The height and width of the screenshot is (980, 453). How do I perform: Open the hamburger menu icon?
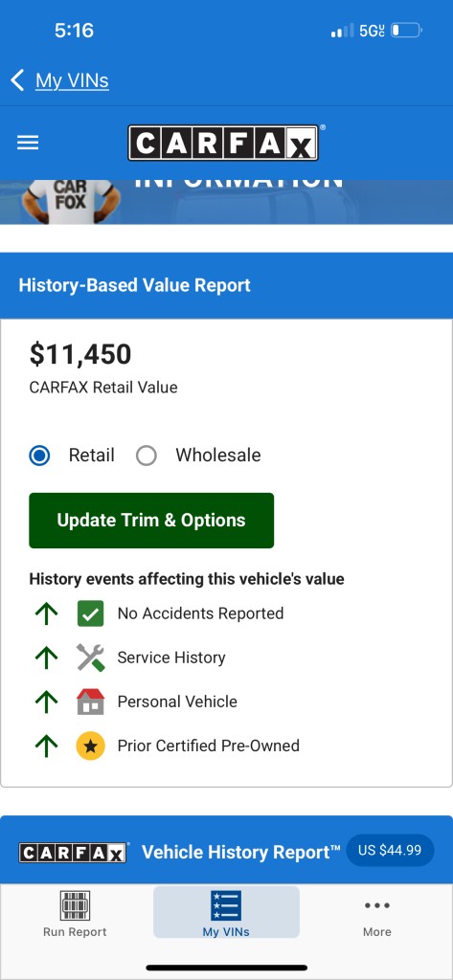click(28, 144)
